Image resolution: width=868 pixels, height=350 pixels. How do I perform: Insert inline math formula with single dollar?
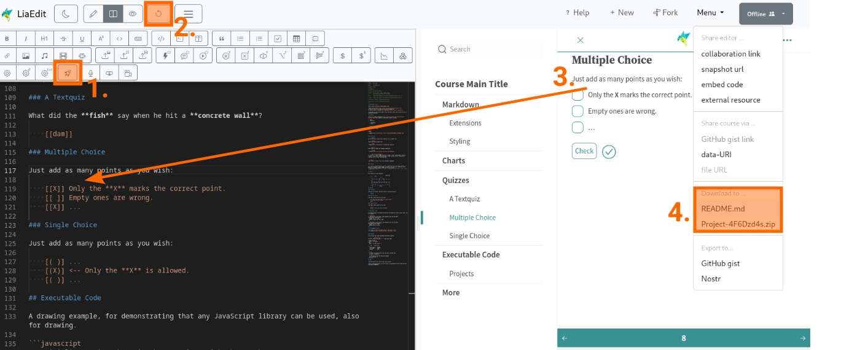(x=343, y=56)
